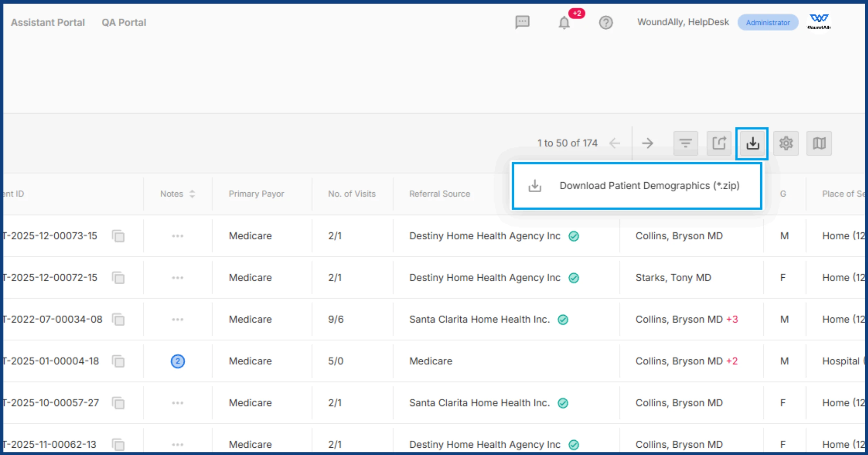The height and width of the screenshot is (455, 868).
Task: Go to next page arrow
Action: 647,143
